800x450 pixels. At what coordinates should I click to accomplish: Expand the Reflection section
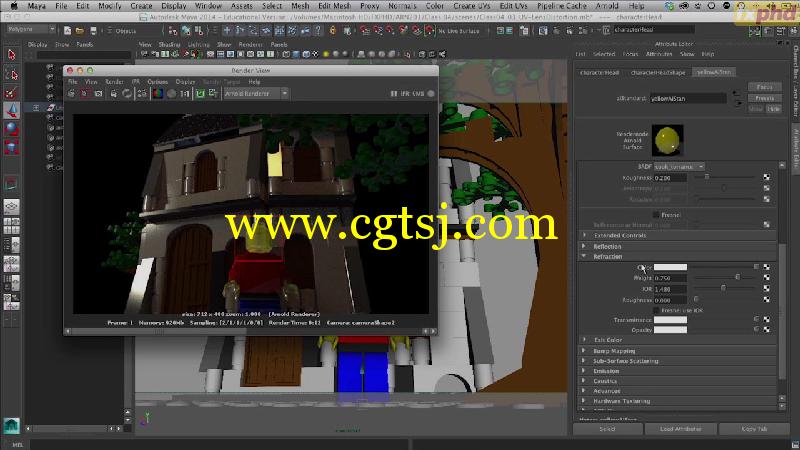pyautogui.click(x=585, y=246)
